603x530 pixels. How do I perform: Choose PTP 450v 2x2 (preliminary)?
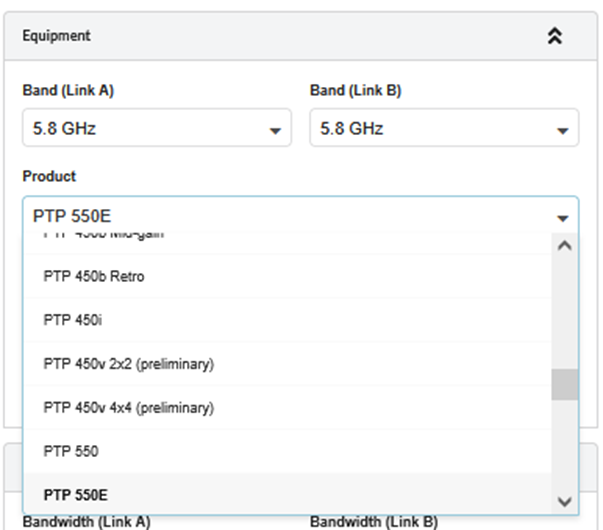129,364
